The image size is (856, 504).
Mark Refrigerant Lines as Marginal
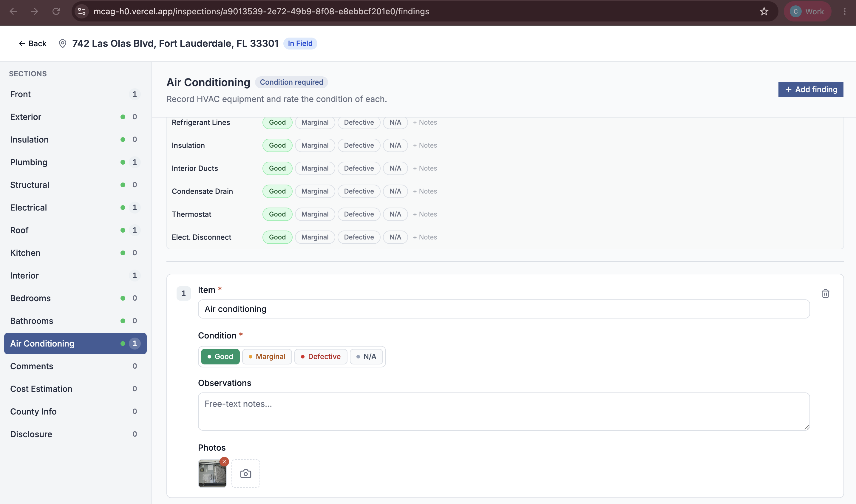click(315, 122)
